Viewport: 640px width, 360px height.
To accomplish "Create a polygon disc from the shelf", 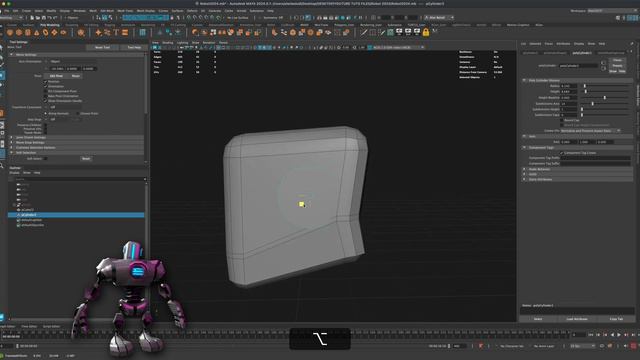I will click(63, 32).
